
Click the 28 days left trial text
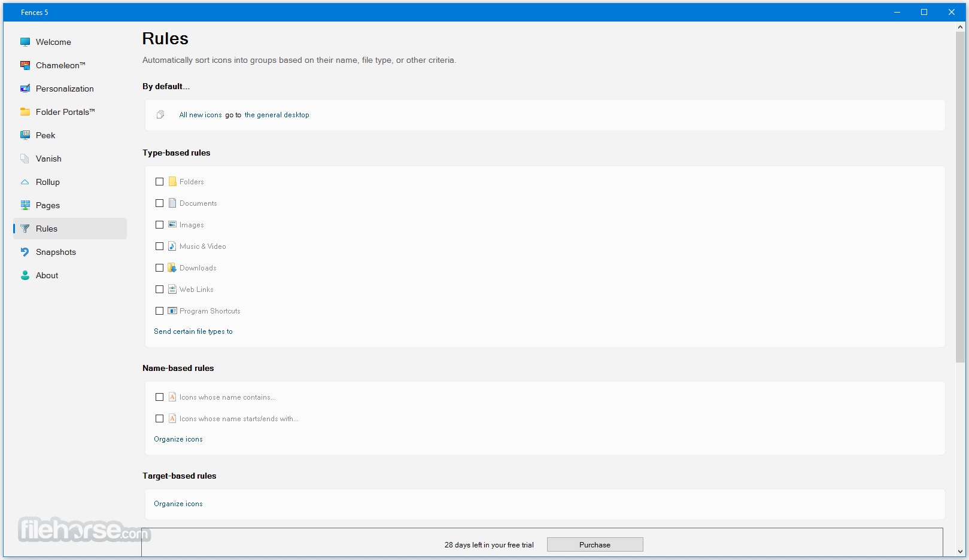click(x=489, y=545)
